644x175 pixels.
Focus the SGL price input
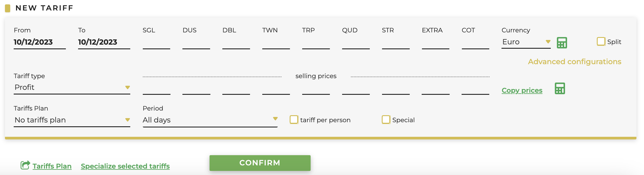point(156,42)
